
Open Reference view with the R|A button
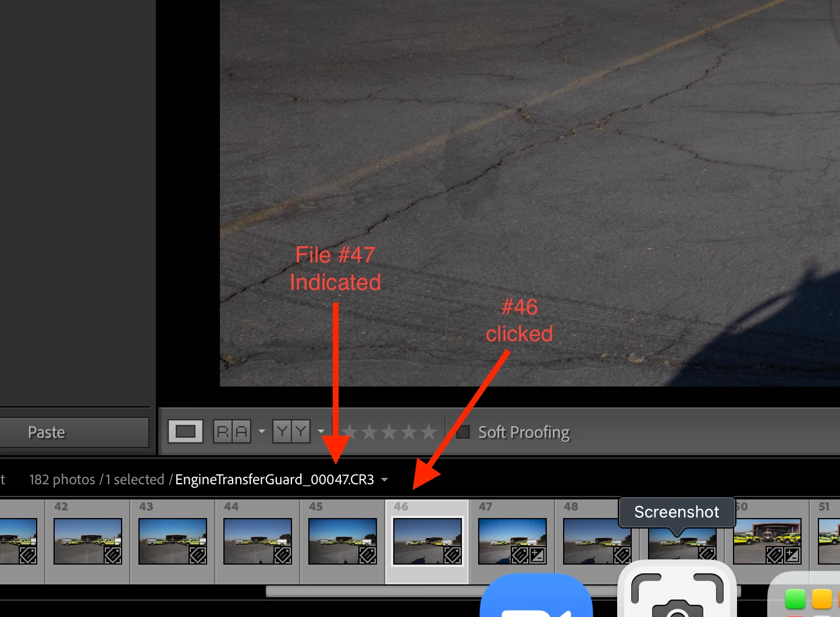(x=232, y=432)
